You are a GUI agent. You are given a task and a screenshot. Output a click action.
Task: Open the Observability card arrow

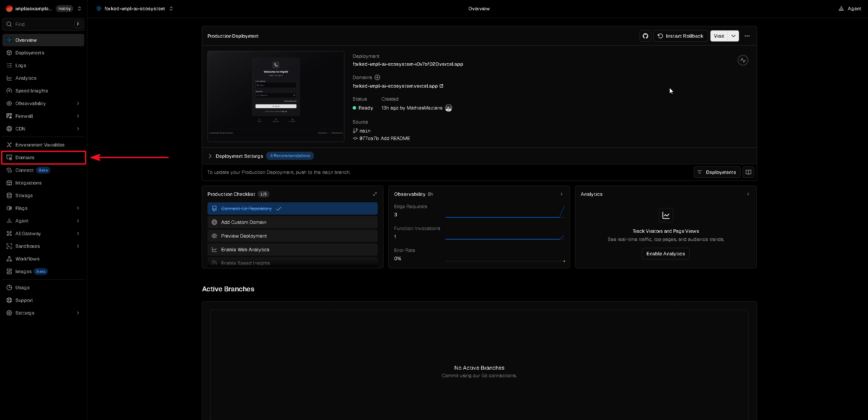tap(562, 194)
